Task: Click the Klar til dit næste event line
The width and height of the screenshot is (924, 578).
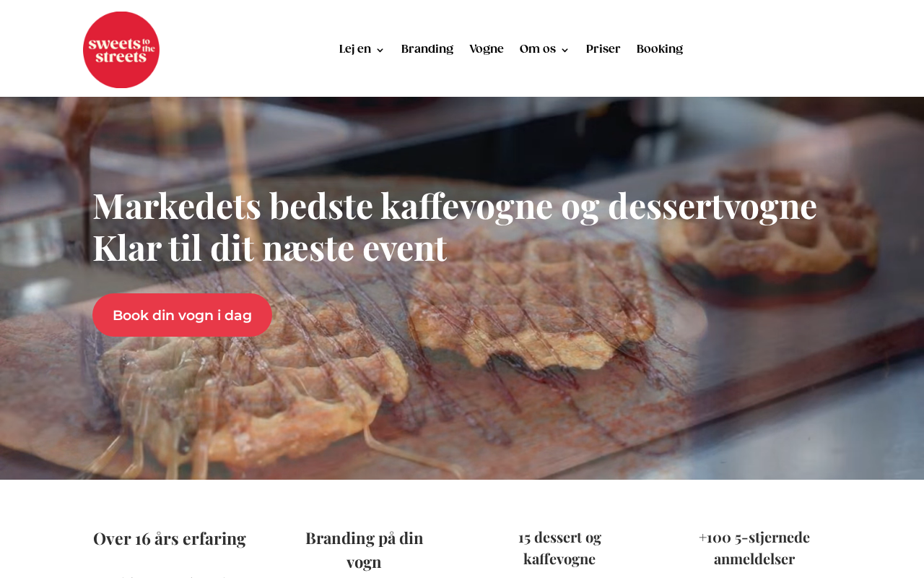Action: click(x=270, y=248)
